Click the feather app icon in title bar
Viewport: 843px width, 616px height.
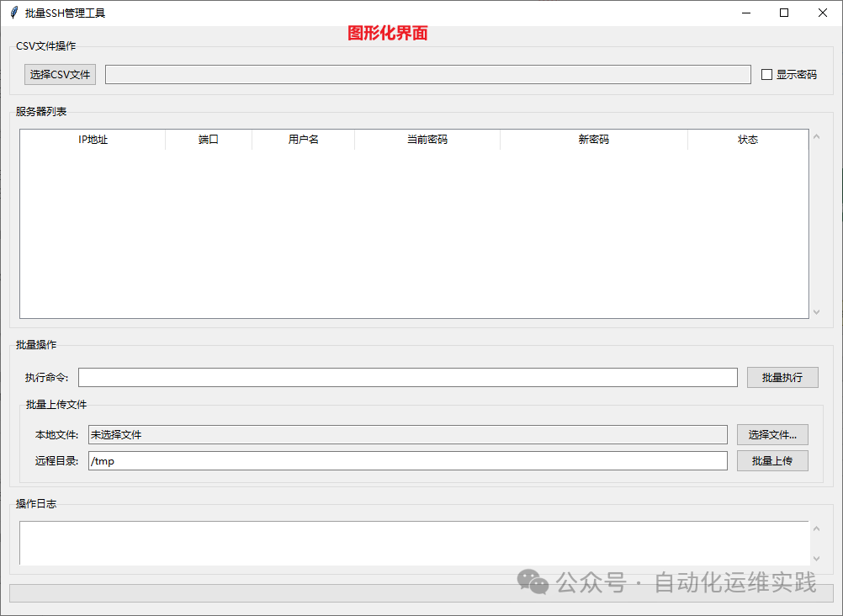14,13
